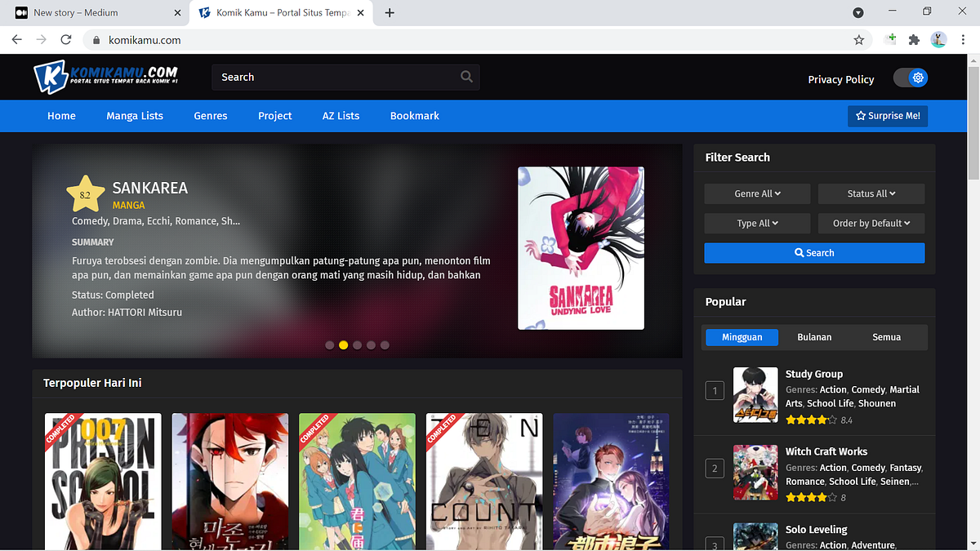Bookmark page with the star icon

[x=859, y=39]
